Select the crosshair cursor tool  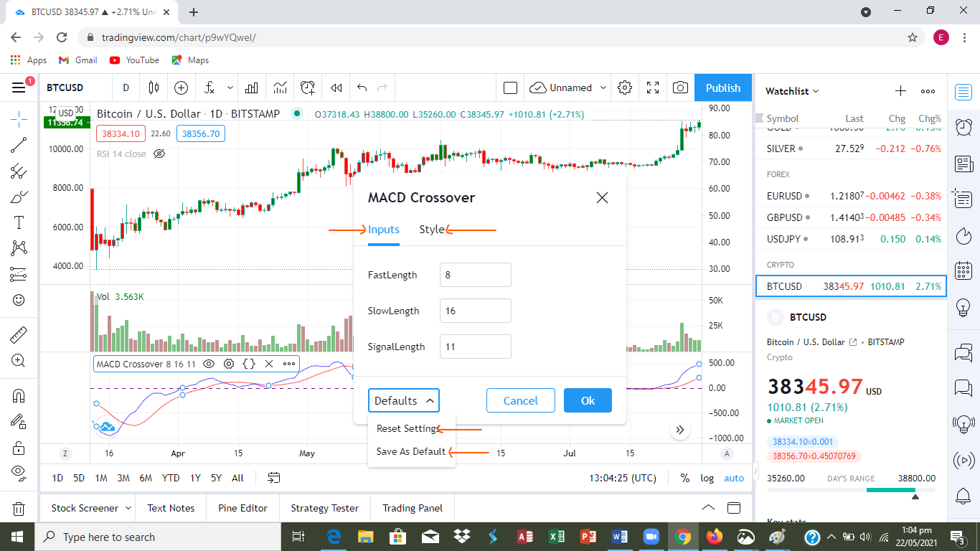(x=19, y=119)
